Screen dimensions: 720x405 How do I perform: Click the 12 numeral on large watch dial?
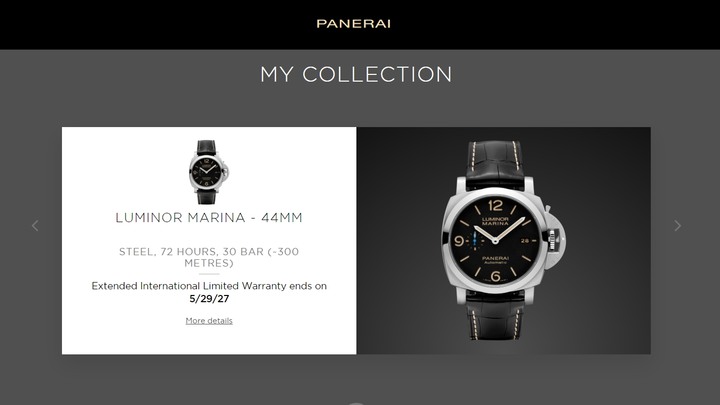[x=495, y=205]
